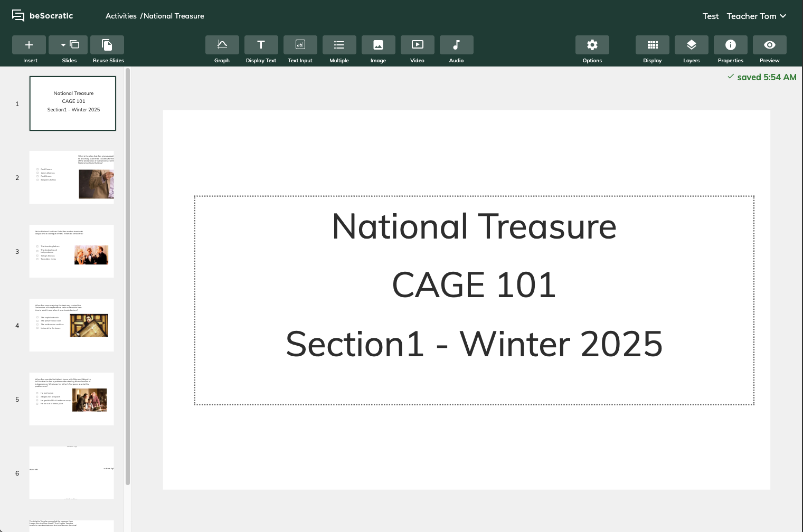Click Section1 - Winter 2025 text
This screenshot has width=803, height=532.
[474, 344]
